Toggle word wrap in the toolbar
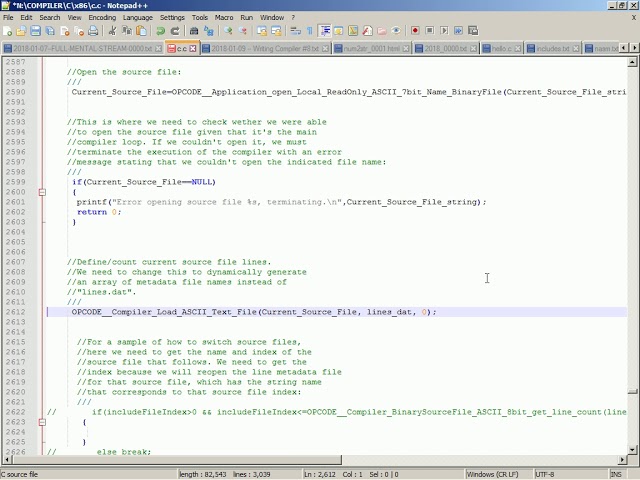The width and height of the screenshot is (640, 480). pos(296,31)
